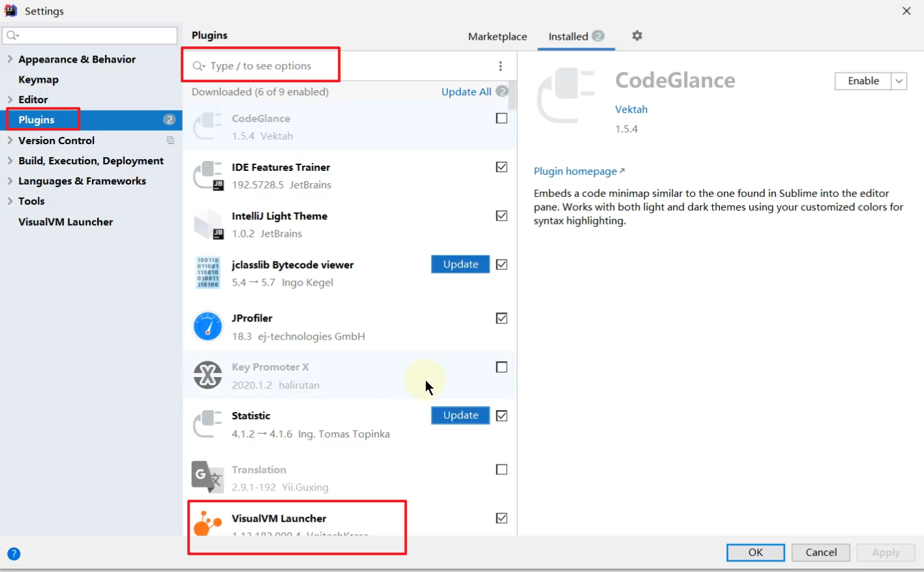The image size is (924, 572).
Task: Update the jclasslib Bytecode viewer plugin
Action: 460,264
